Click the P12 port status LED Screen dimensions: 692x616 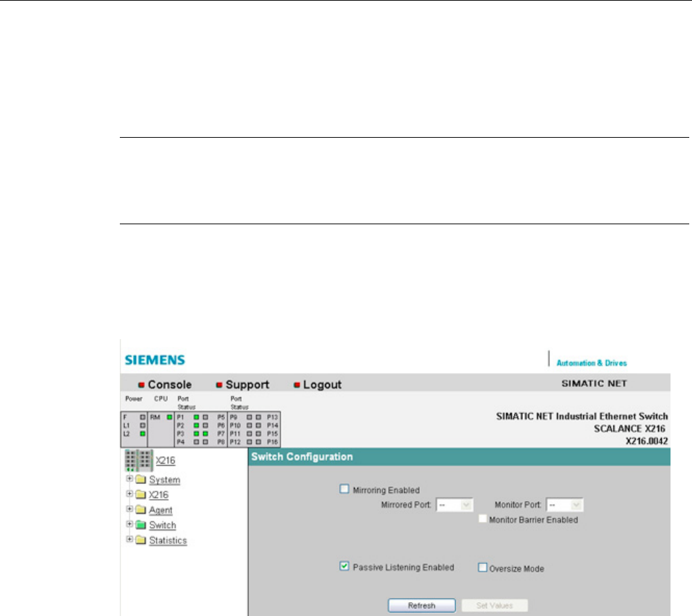click(249, 442)
